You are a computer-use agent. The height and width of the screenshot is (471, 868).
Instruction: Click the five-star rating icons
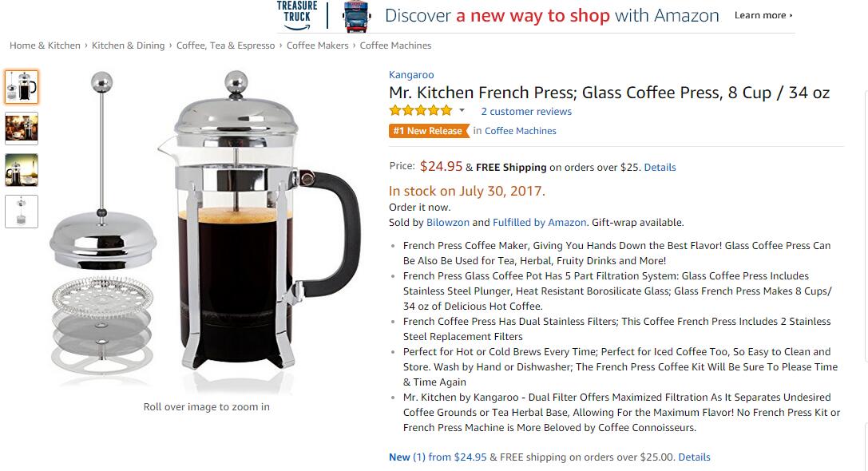click(x=421, y=111)
